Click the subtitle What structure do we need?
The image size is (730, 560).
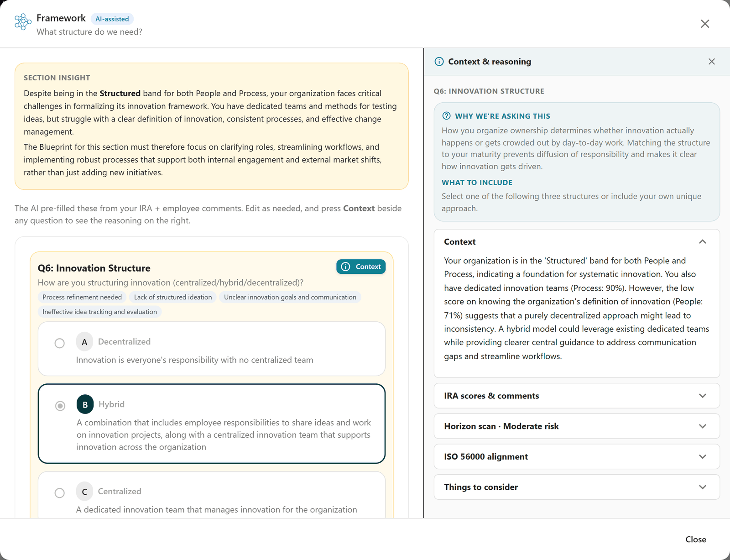click(89, 32)
